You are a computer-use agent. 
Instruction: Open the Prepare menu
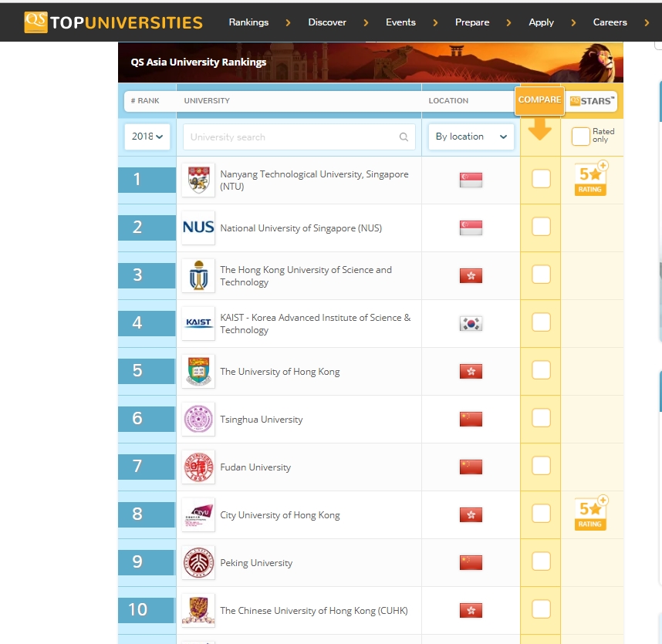(x=472, y=22)
